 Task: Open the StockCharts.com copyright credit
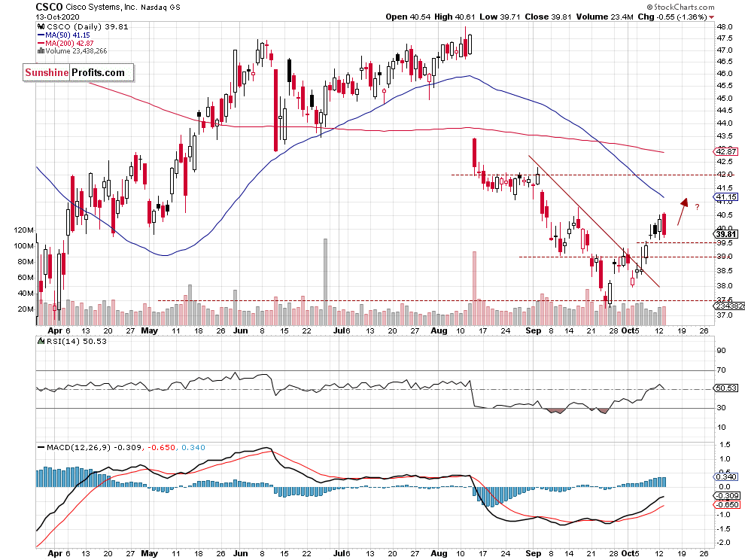[680, 7]
